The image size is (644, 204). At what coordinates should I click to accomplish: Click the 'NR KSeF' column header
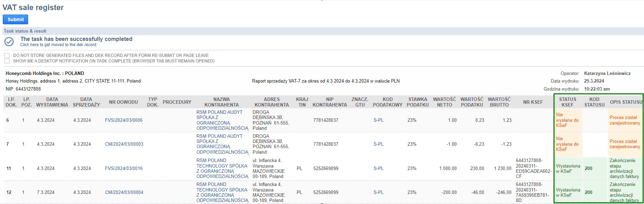point(533,102)
